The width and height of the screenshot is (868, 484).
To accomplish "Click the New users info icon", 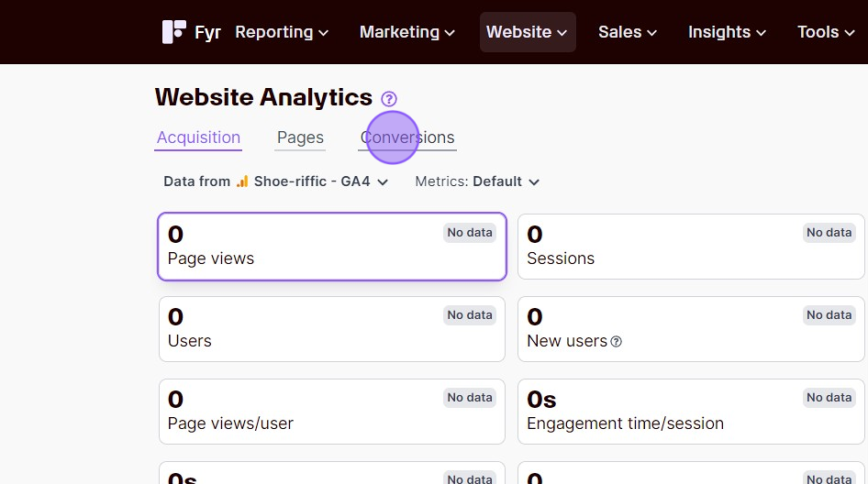I will pyautogui.click(x=616, y=342).
